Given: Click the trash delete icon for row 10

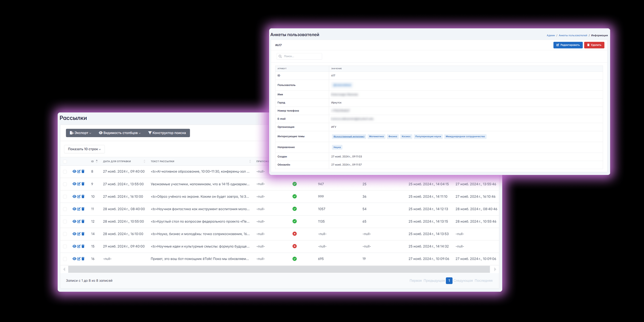Looking at the screenshot, I should 83,197.
